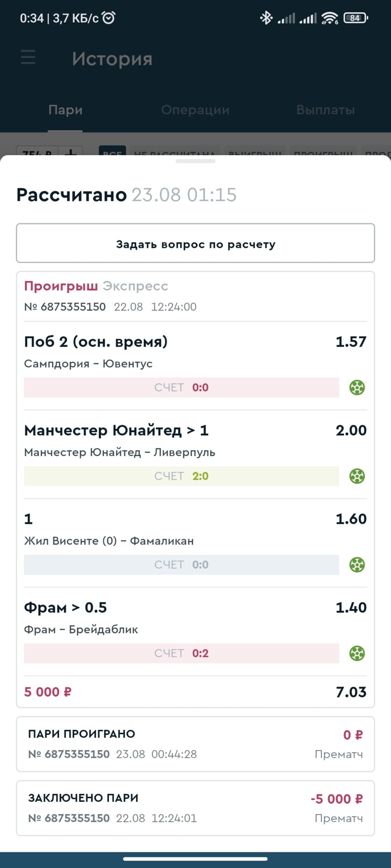The width and height of the screenshot is (391, 868).
Task: Tap the Задать вопрос по расчету button
Action: click(x=195, y=243)
